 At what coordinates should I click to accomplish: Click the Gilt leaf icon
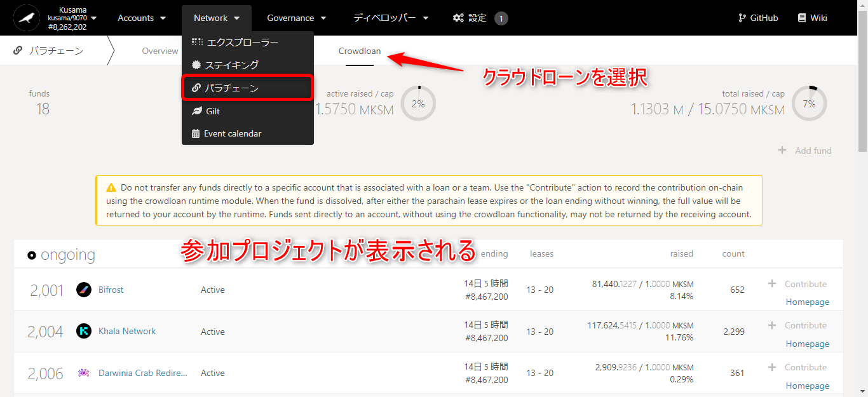[197, 111]
